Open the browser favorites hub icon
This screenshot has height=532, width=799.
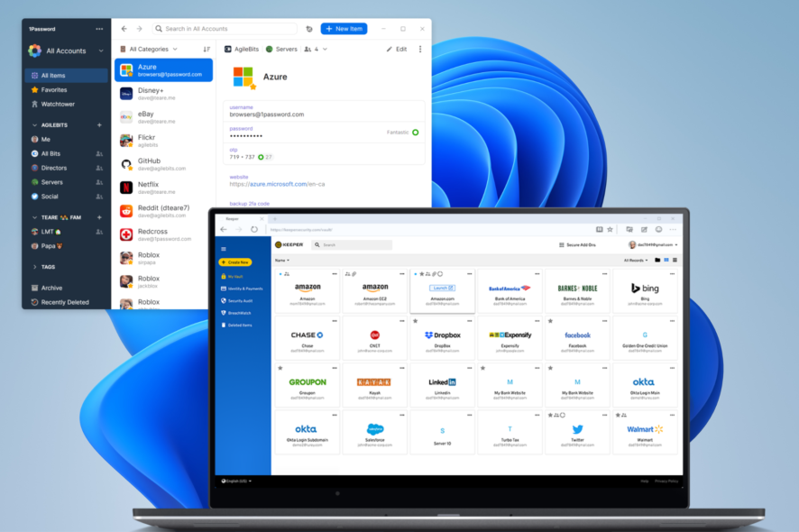coord(629,229)
